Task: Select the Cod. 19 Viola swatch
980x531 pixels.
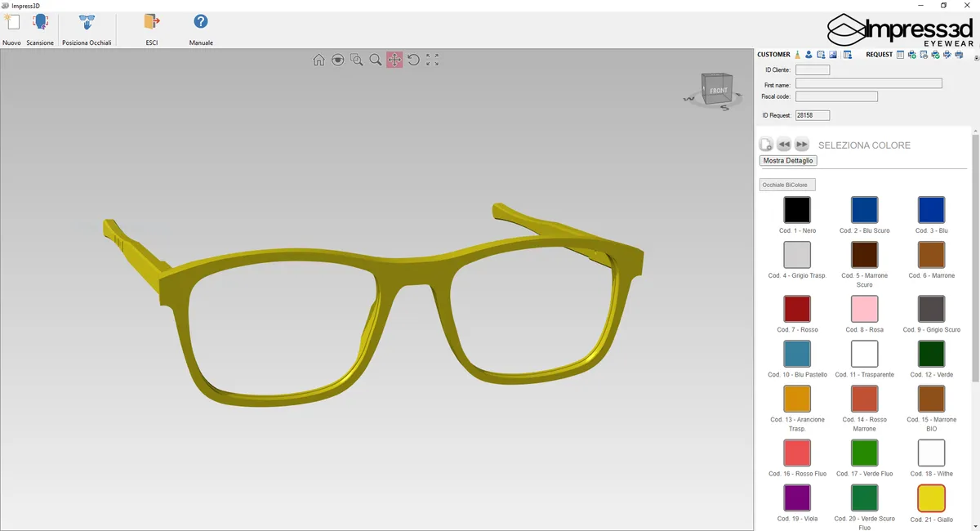Action: coord(797,498)
